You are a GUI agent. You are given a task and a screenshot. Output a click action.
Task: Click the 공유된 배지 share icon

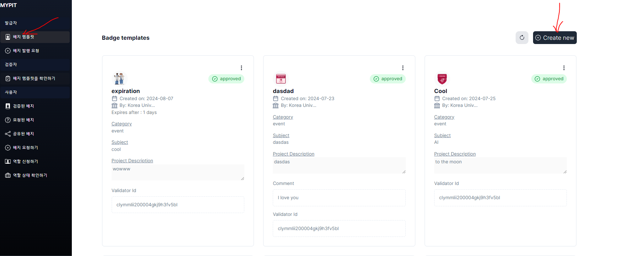(x=8, y=134)
